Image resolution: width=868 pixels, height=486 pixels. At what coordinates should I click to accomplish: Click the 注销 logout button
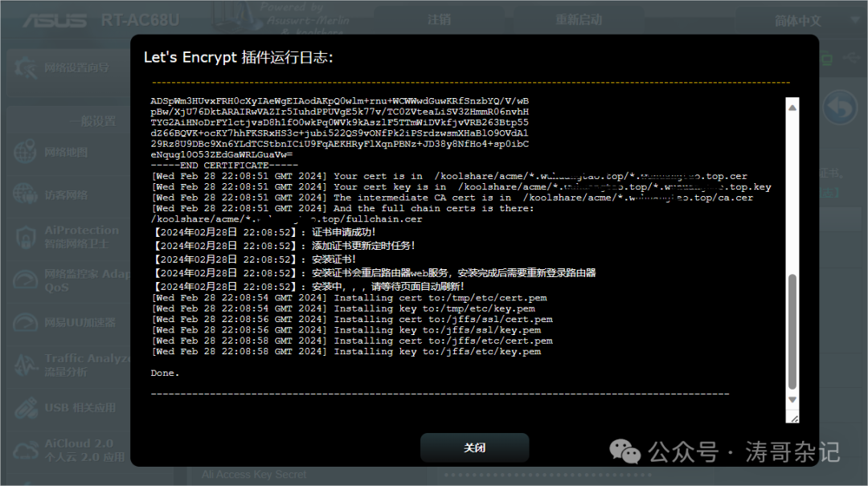(x=439, y=19)
